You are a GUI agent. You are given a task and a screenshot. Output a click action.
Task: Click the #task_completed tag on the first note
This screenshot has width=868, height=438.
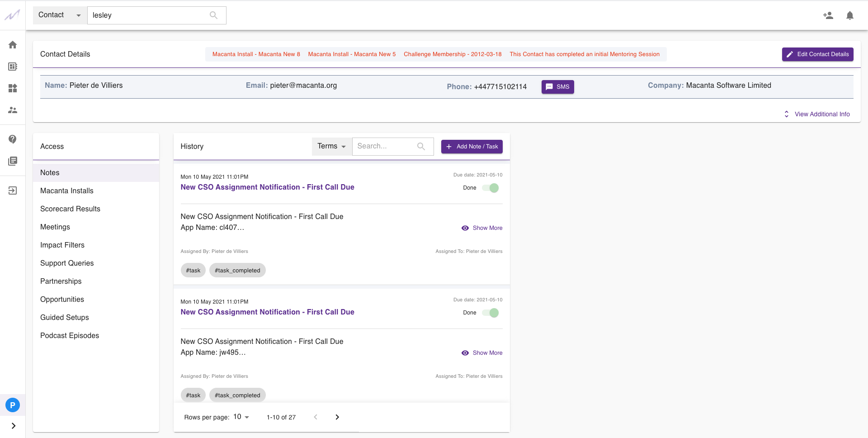(x=237, y=270)
